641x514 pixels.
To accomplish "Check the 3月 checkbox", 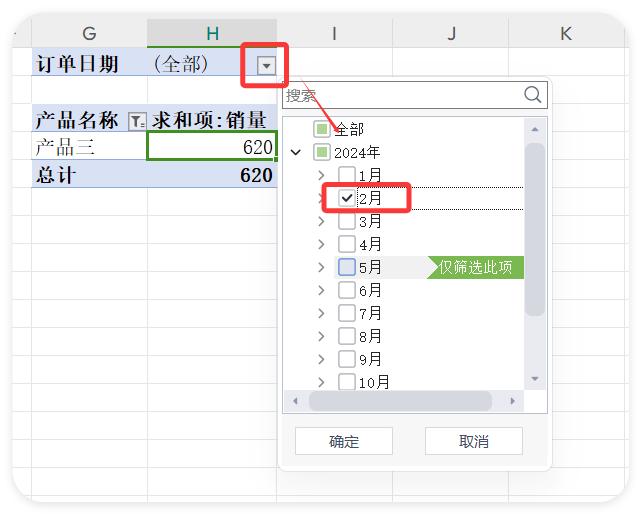I will point(347,221).
